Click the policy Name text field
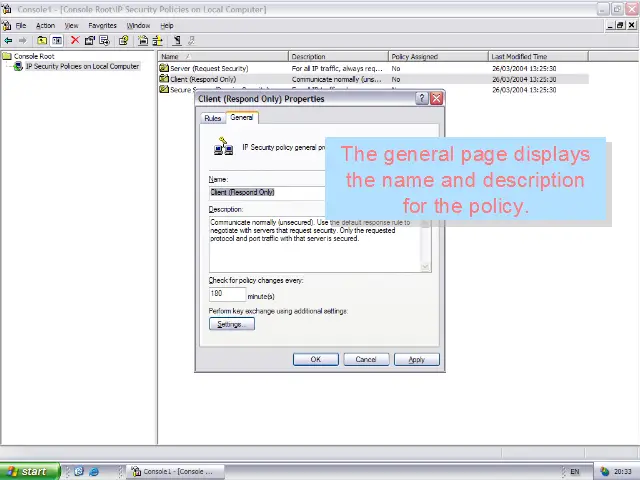 [x=266, y=192]
